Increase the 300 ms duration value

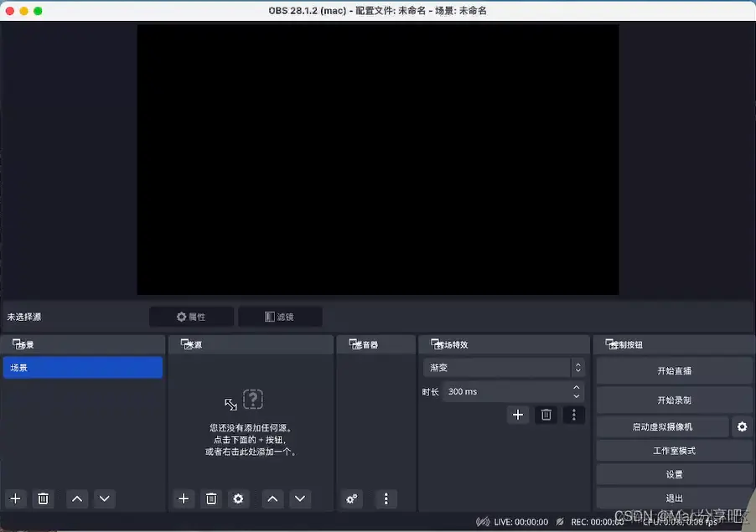(576, 387)
